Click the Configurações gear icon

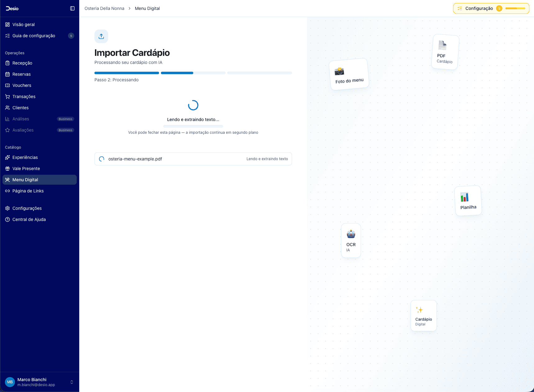point(7,208)
